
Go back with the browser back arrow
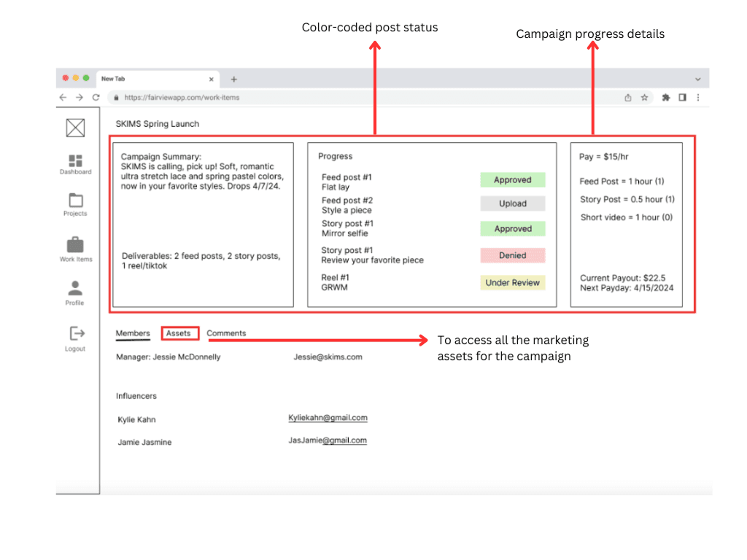pyautogui.click(x=63, y=98)
